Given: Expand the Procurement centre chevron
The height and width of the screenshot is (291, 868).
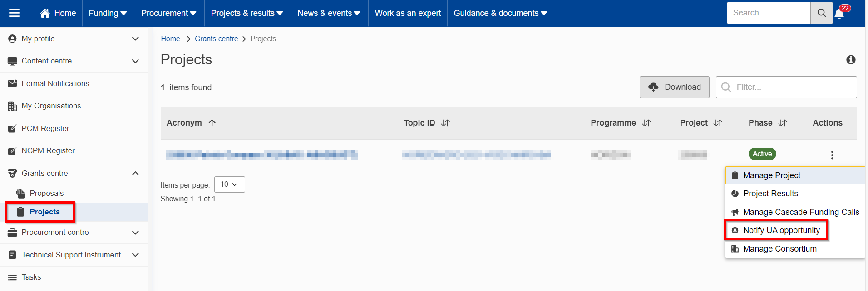Looking at the screenshot, I should tap(135, 233).
